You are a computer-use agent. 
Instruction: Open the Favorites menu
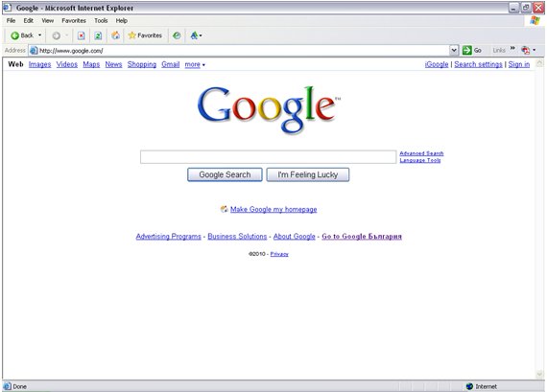(x=74, y=20)
